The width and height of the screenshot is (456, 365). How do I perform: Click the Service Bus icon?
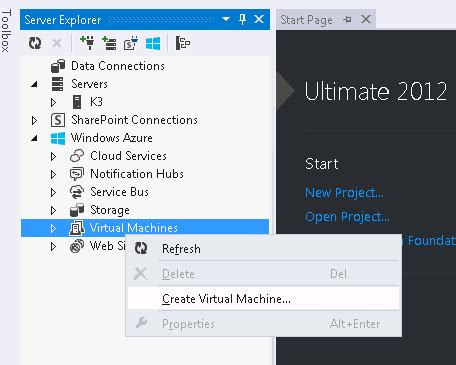[77, 192]
